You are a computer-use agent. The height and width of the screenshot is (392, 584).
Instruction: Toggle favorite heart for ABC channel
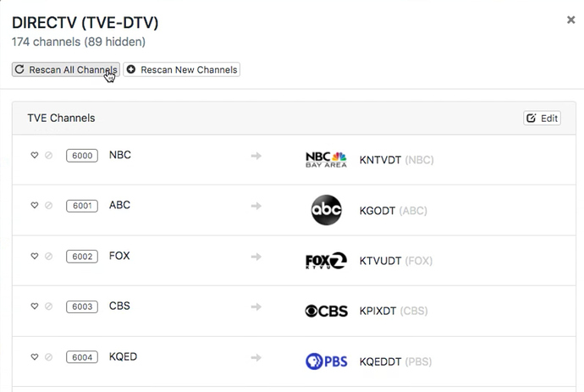click(x=35, y=206)
